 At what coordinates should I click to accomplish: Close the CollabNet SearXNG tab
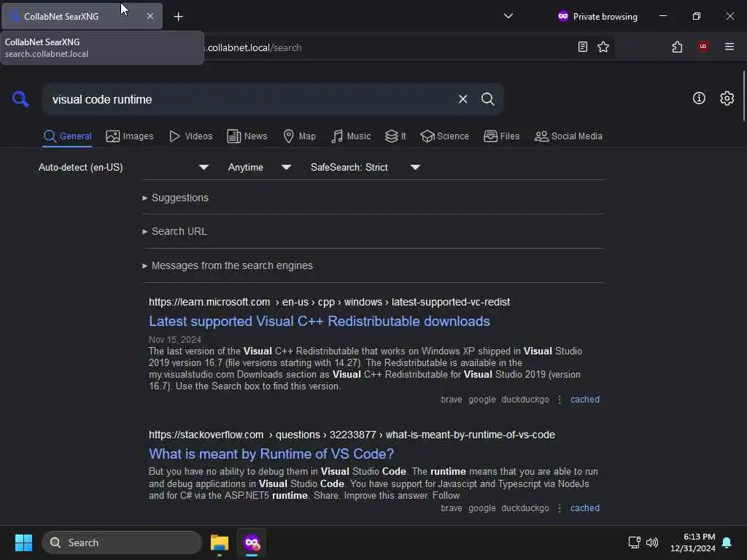point(150,16)
